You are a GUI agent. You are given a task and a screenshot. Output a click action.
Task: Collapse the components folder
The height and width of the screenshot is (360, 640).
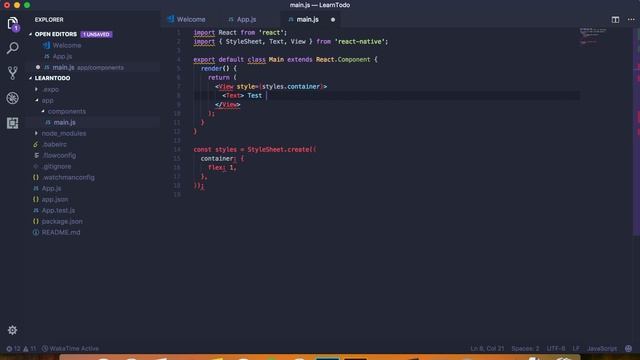pyautogui.click(x=67, y=111)
